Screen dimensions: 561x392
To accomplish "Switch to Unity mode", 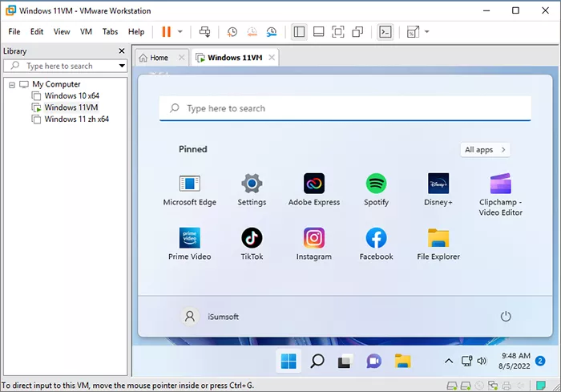I will point(357,31).
